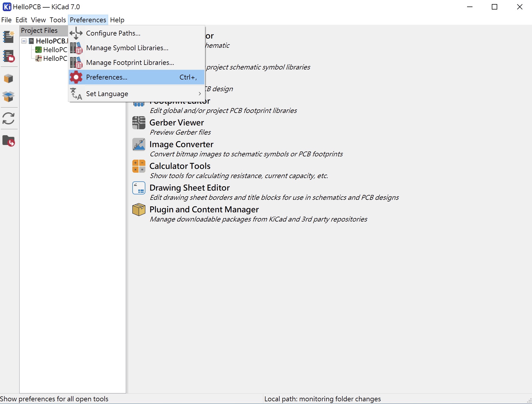Click the Set Language translate icon
The width and height of the screenshot is (532, 404).
point(76,94)
